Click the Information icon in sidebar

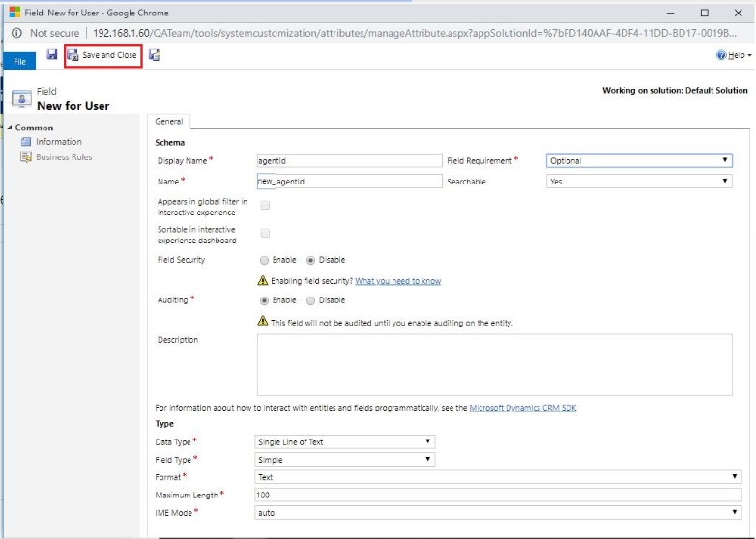[x=27, y=142]
